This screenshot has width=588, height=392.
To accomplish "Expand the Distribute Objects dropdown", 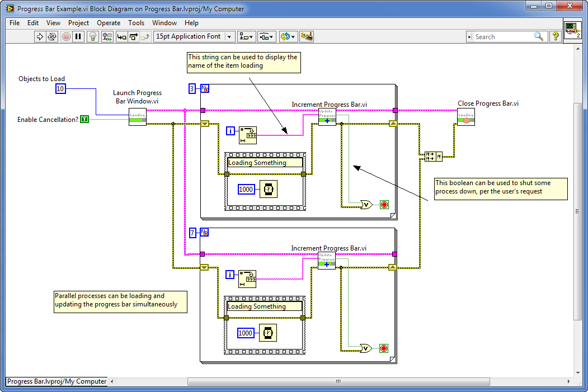I will [x=267, y=36].
